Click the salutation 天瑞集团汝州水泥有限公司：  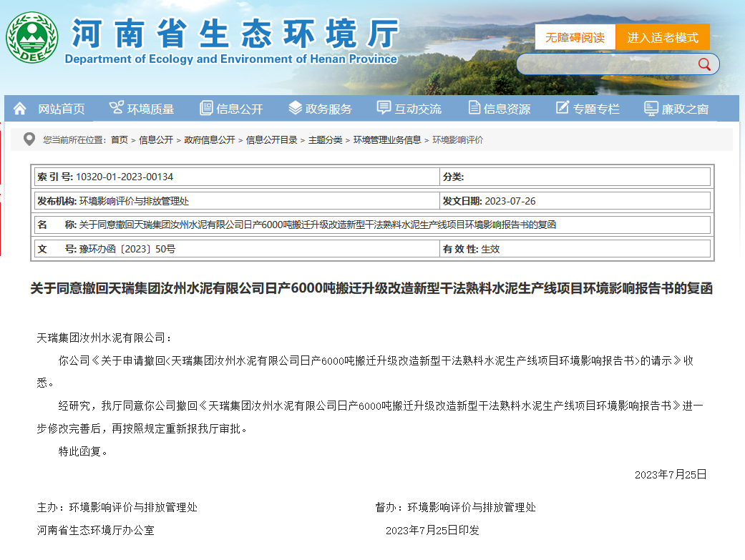(104, 338)
